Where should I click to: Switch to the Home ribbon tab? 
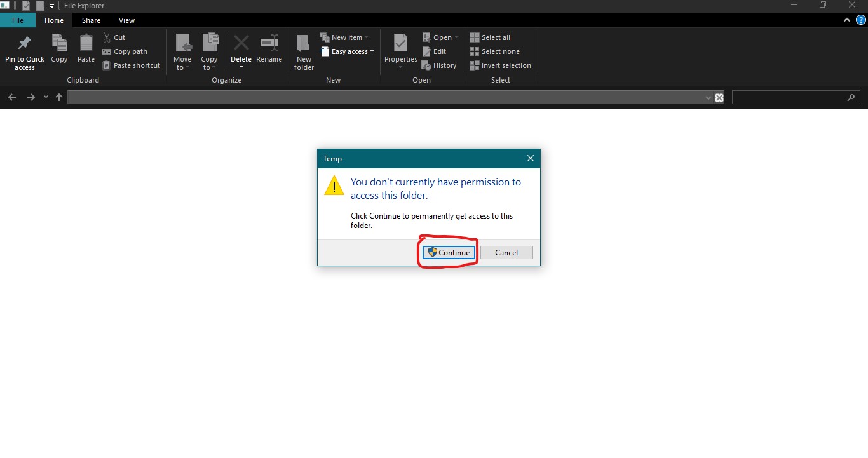click(54, 20)
